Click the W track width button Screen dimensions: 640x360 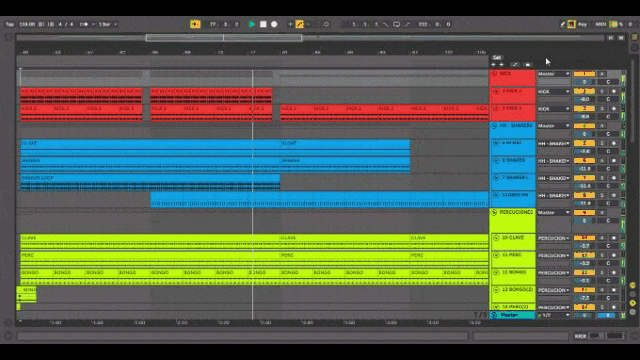pos(621,38)
